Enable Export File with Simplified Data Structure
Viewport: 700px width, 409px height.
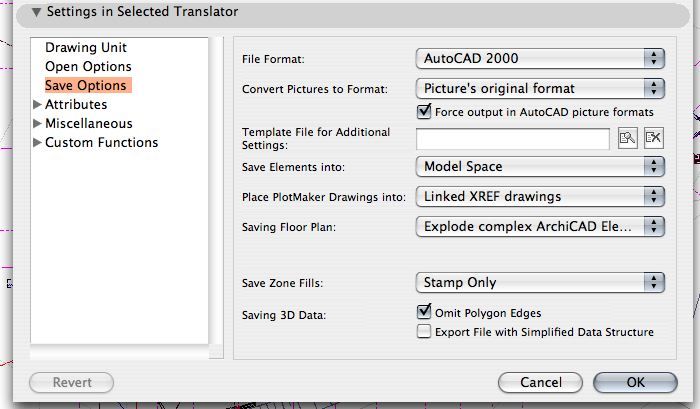pos(424,332)
